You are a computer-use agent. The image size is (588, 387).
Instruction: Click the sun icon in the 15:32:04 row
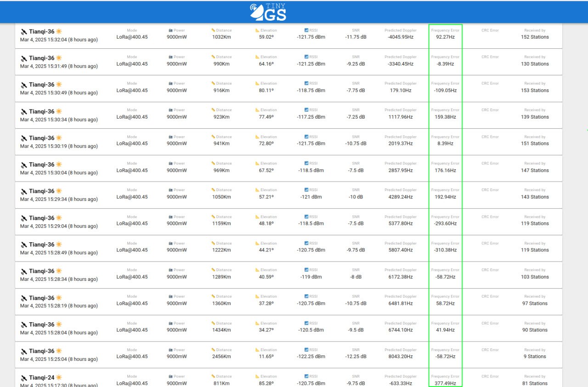(x=59, y=31)
